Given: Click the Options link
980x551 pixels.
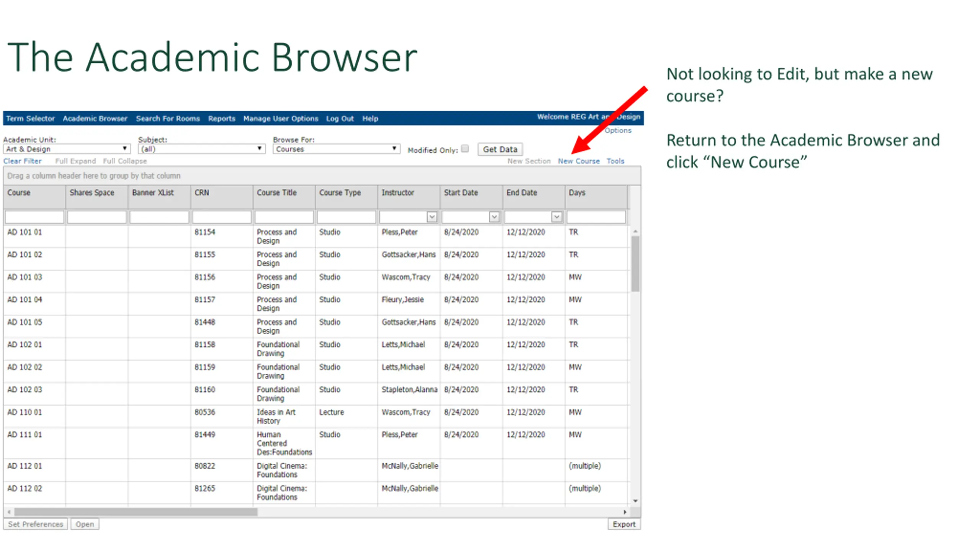Looking at the screenshot, I should pos(617,130).
